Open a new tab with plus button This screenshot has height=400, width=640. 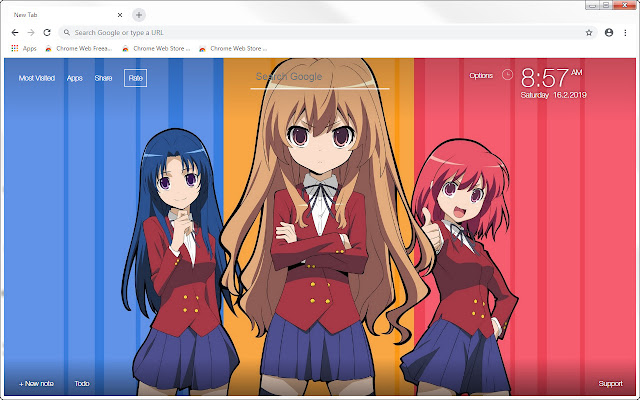coord(139,15)
